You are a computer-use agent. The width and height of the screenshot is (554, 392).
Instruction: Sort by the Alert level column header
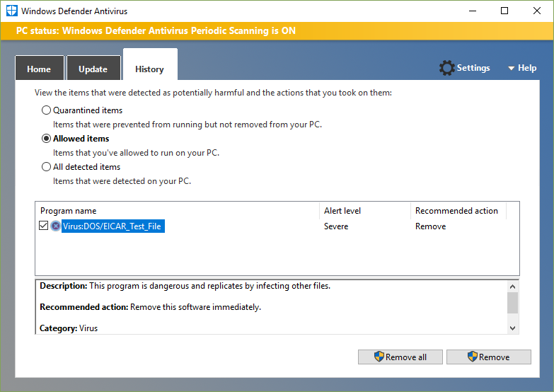[365, 211]
